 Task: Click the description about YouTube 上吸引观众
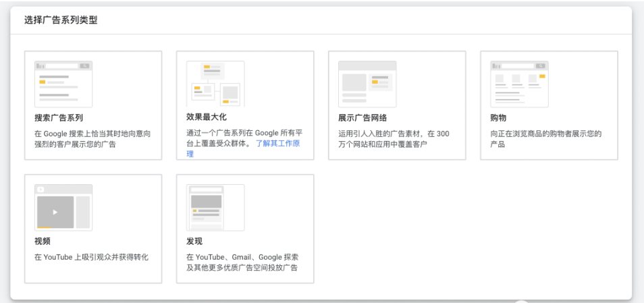tap(91, 257)
